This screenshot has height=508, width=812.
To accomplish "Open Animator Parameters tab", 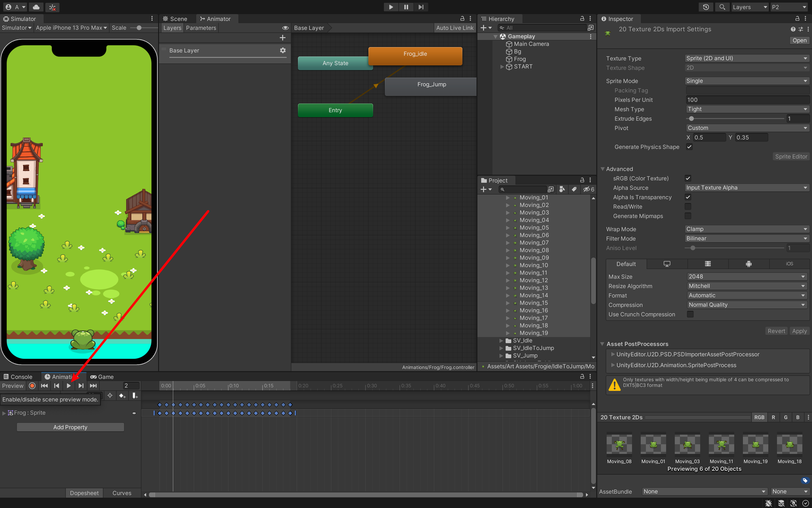I will 201,28.
